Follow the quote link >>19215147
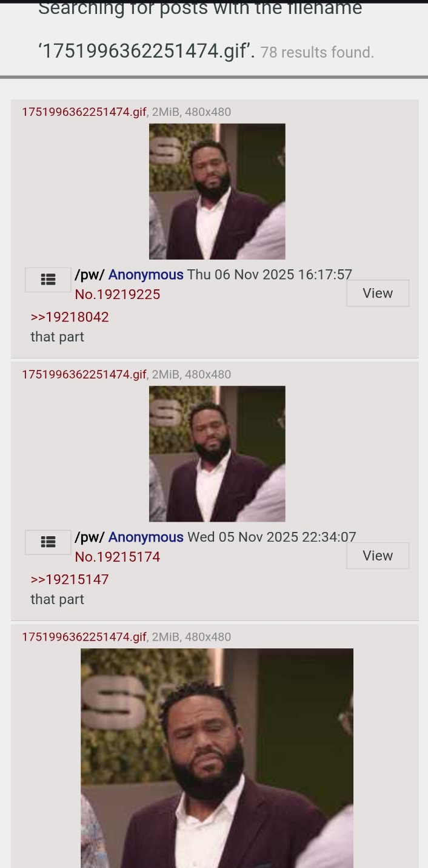 click(70, 579)
